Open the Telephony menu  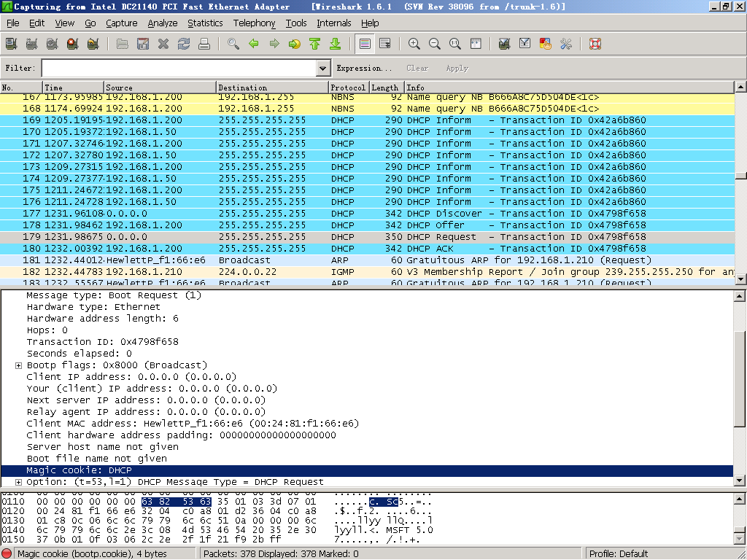click(x=255, y=23)
